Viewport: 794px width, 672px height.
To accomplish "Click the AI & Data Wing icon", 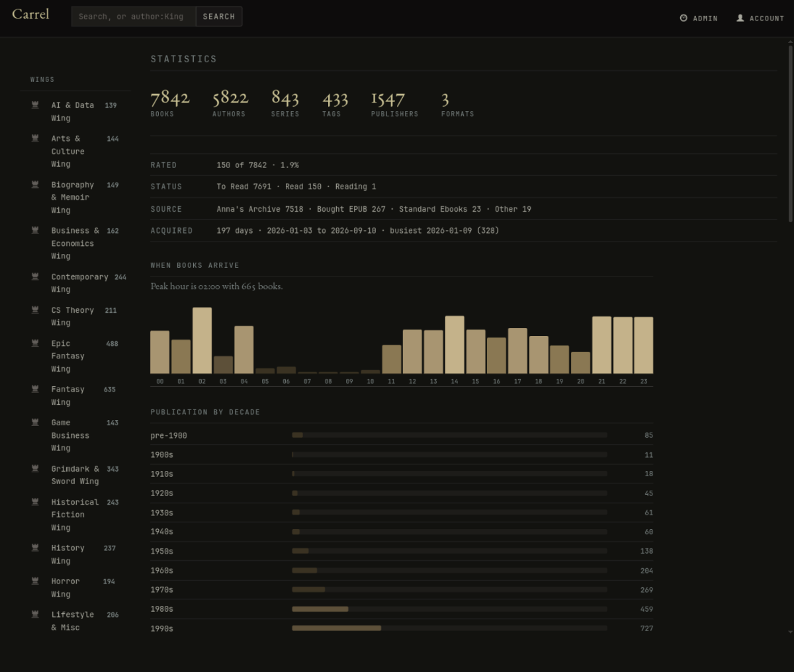I will click(x=35, y=105).
